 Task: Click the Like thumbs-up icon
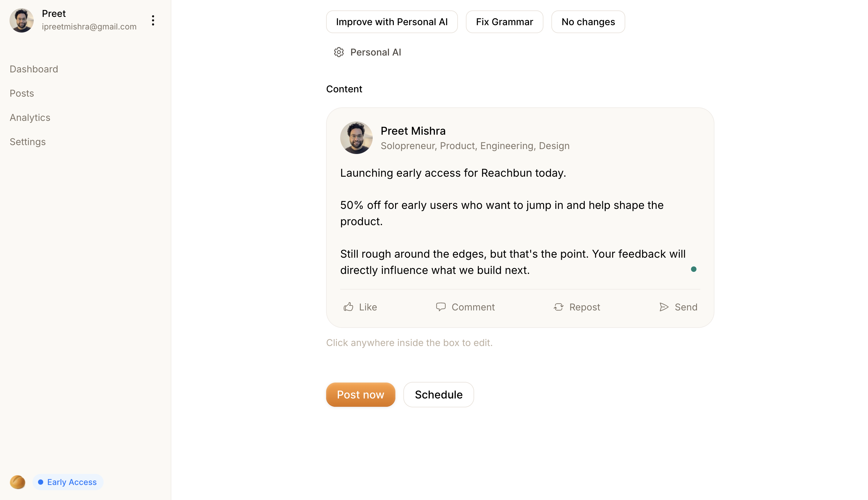click(x=348, y=307)
